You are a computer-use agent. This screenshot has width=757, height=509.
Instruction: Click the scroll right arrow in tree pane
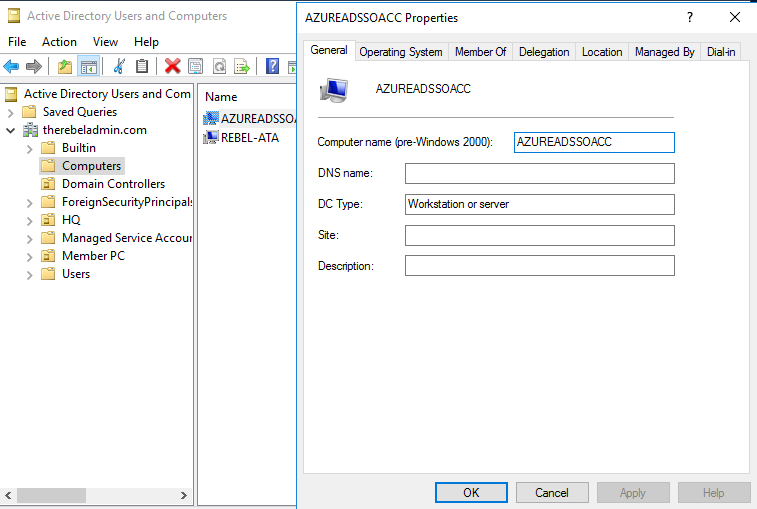click(x=184, y=495)
